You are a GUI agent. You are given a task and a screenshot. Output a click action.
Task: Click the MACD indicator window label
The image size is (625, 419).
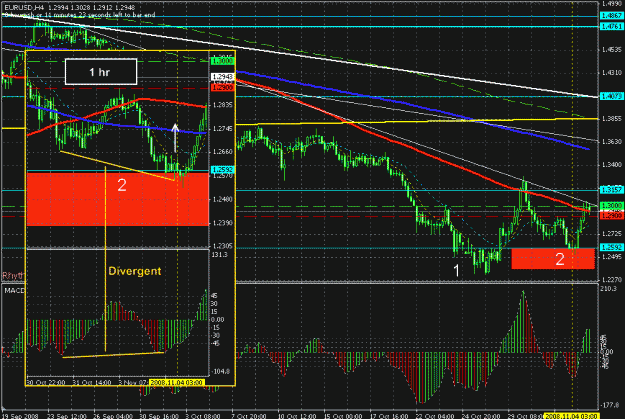pyautogui.click(x=14, y=291)
